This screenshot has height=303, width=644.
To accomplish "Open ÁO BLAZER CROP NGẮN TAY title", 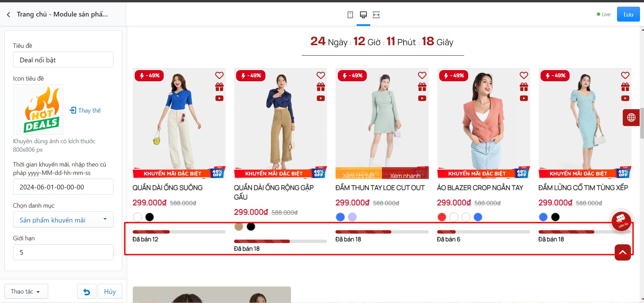I will (x=480, y=188).
